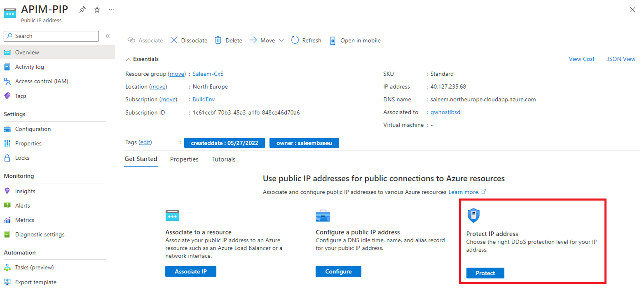The image size is (644, 292).
Task: Collapse the Essentials section
Action: 128,59
